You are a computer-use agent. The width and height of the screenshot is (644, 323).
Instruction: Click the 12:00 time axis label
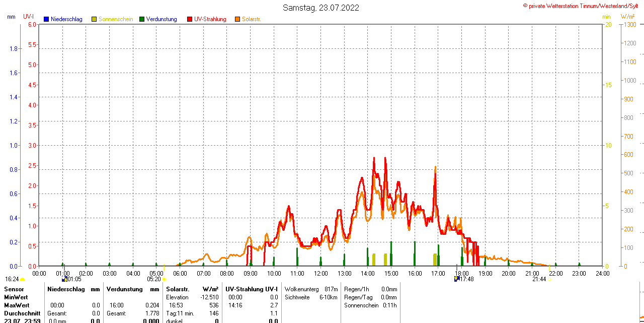[321, 273]
